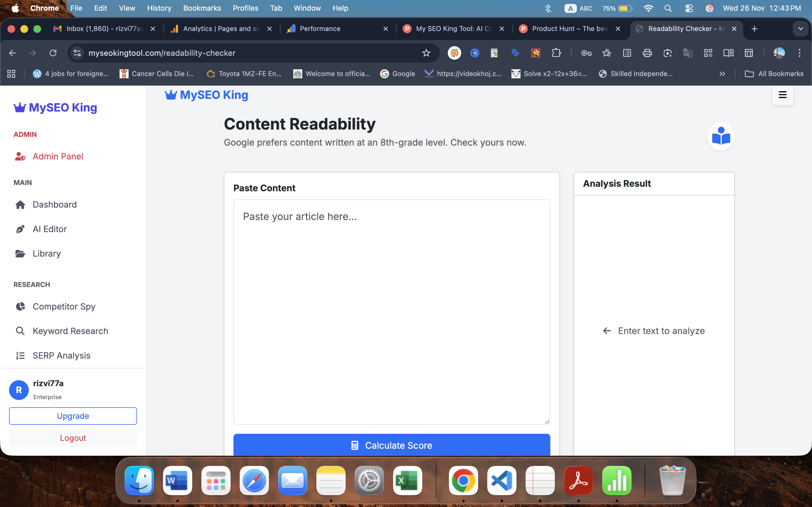Open the hamburger menu icon
The width and height of the screenshot is (812, 507).
click(782, 95)
